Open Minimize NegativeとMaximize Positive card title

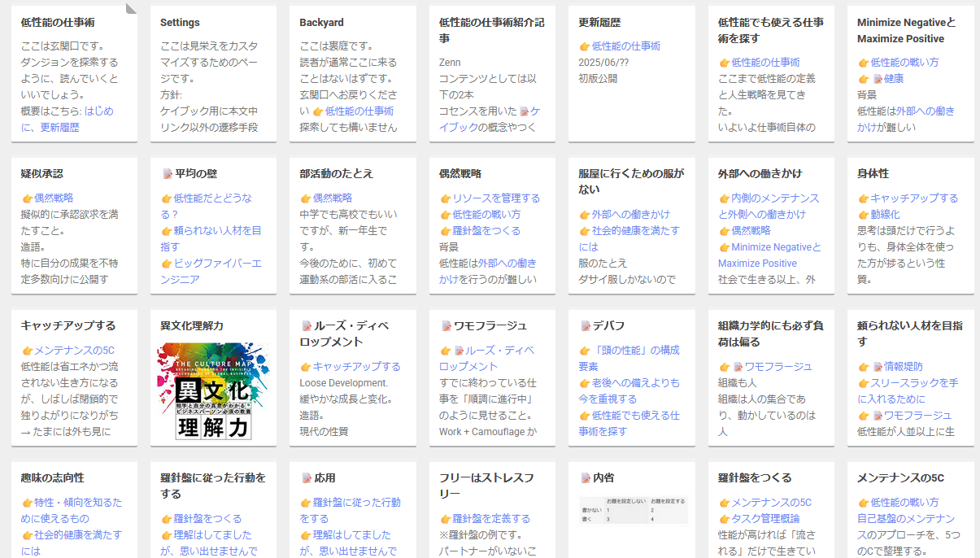907,30
